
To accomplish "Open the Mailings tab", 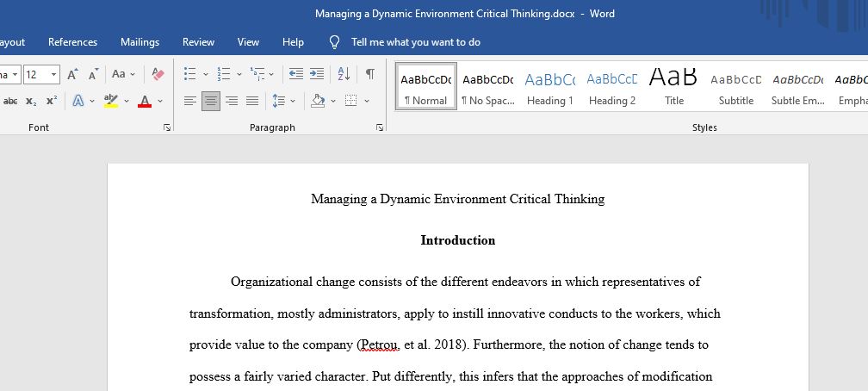I will 140,42.
